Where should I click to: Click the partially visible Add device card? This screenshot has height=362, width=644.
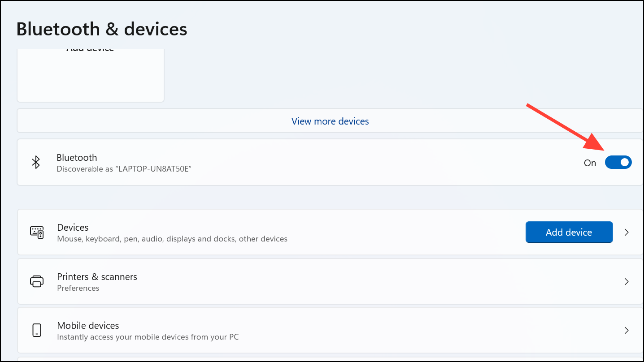click(x=91, y=74)
